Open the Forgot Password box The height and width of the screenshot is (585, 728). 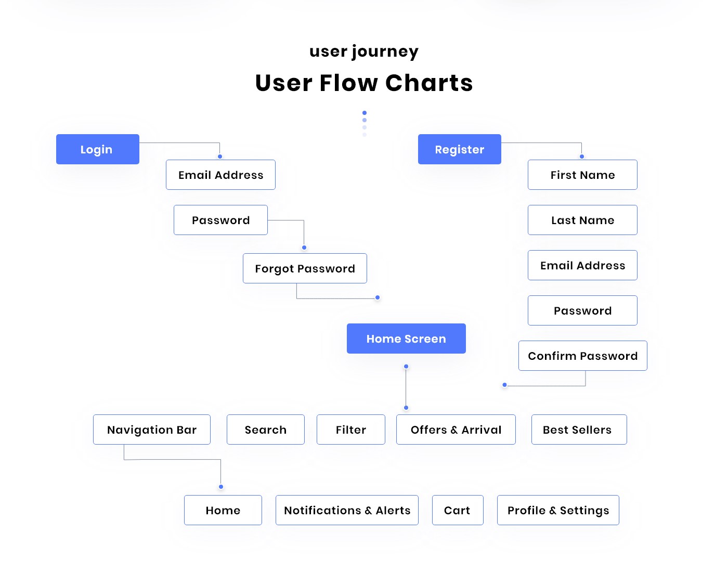(305, 268)
